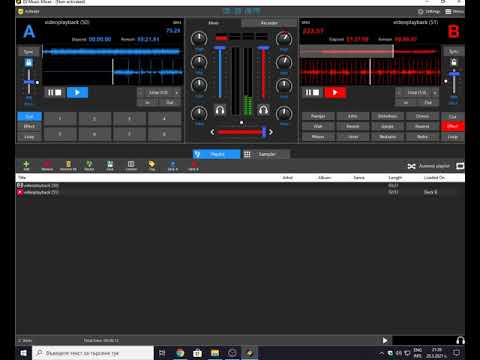Select the Effect tab on Deck A
Viewport: 480px width, 360px height.
[29, 126]
